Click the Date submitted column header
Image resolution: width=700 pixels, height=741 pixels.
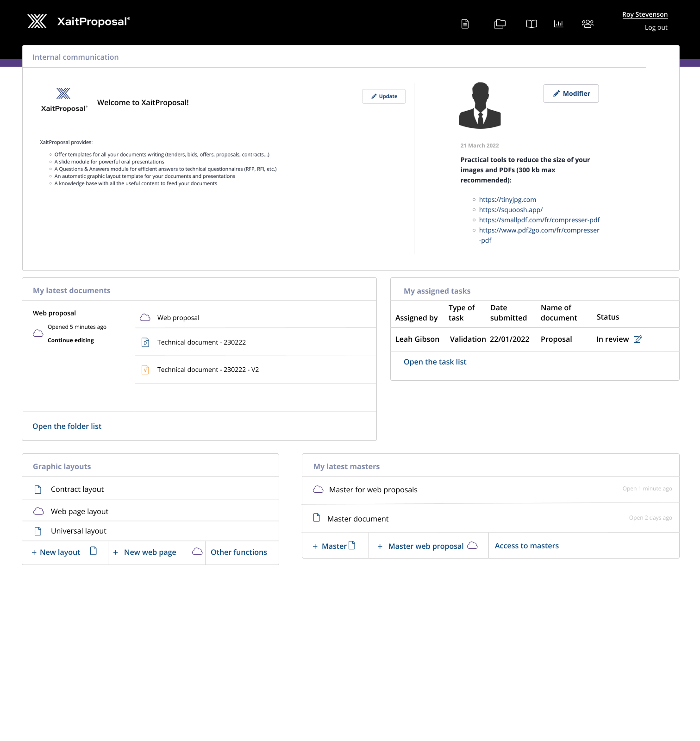click(508, 313)
